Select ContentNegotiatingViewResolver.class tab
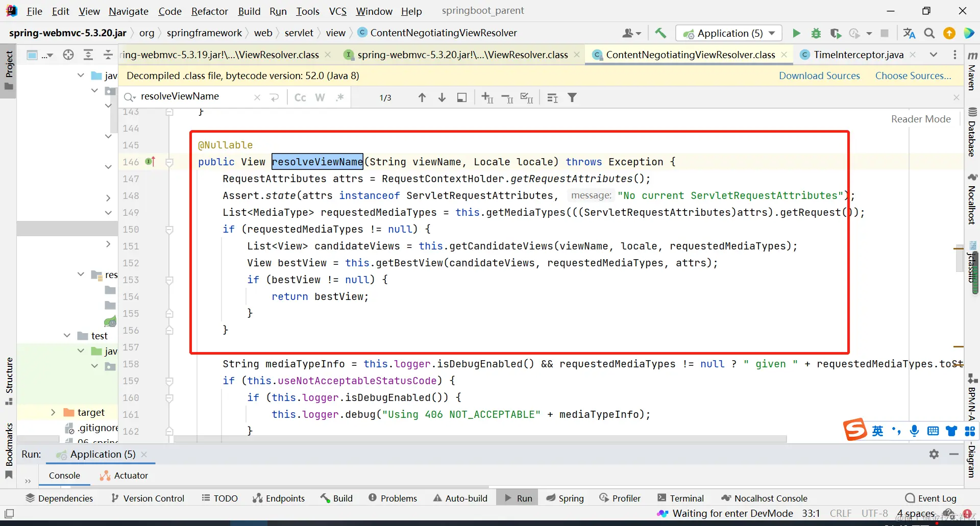 point(690,55)
